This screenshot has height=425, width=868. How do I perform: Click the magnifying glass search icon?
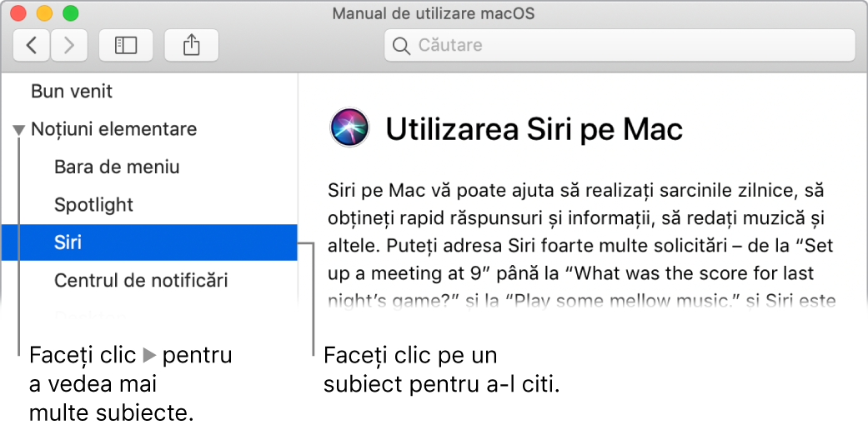tap(401, 45)
